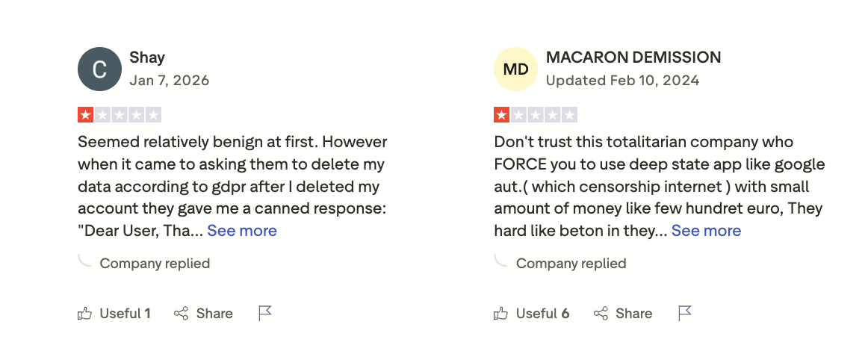Expand MACARON DEMISSION's review with See more
Screen dimensions: 868x363
pyautogui.click(x=706, y=231)
